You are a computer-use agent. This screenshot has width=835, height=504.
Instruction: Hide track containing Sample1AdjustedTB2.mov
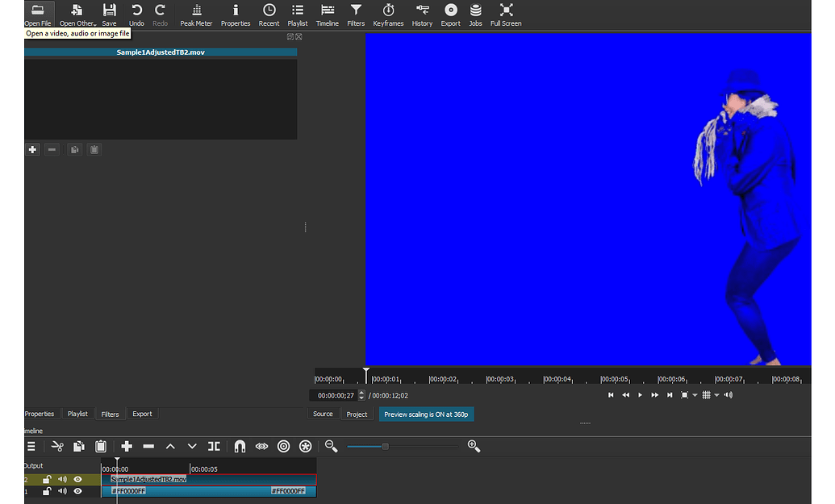point(78,479)
